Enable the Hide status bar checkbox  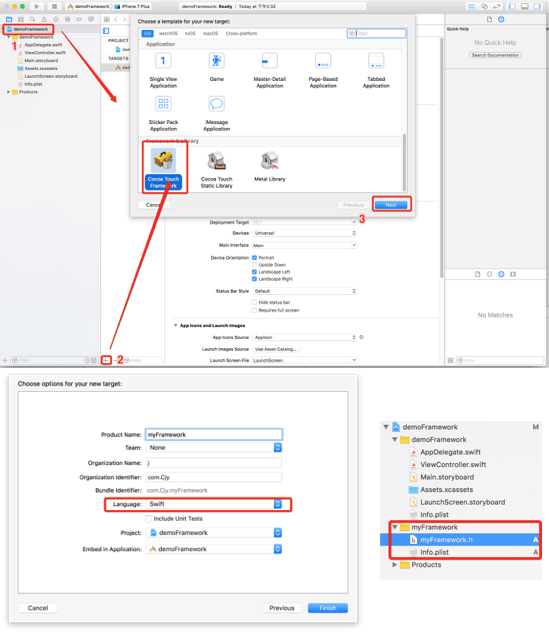pyautogui.click(x=254, y=302)
